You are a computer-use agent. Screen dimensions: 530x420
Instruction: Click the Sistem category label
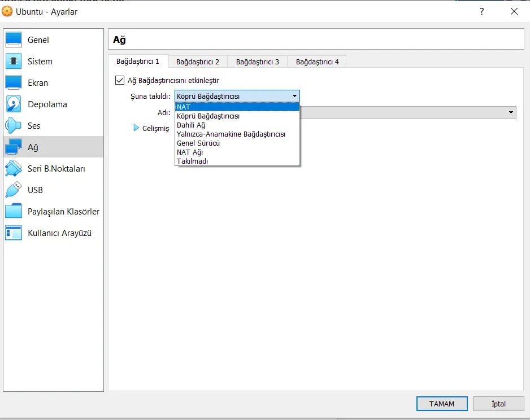click(x=40, y=62)
